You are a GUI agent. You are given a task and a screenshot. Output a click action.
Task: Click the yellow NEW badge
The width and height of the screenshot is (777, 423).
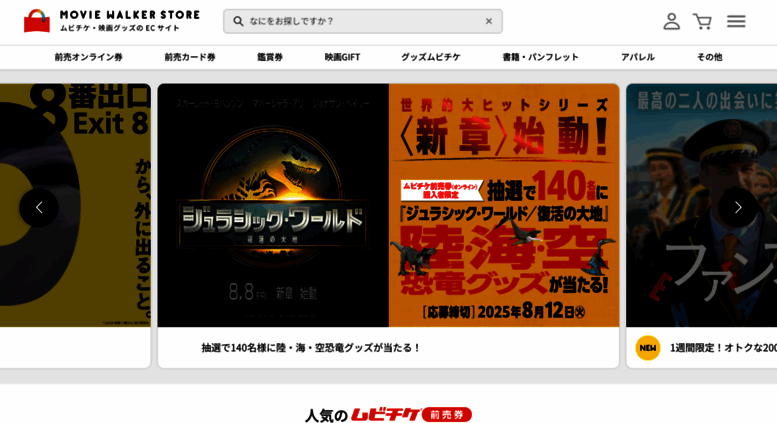point(648,348)
